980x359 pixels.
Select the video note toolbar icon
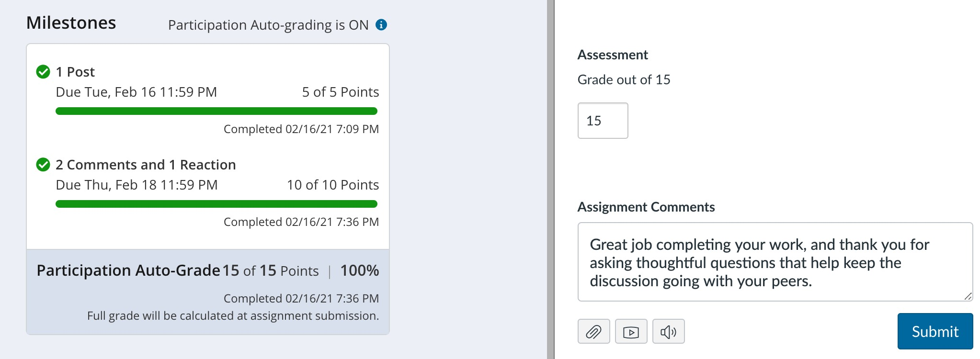(631, 331)
